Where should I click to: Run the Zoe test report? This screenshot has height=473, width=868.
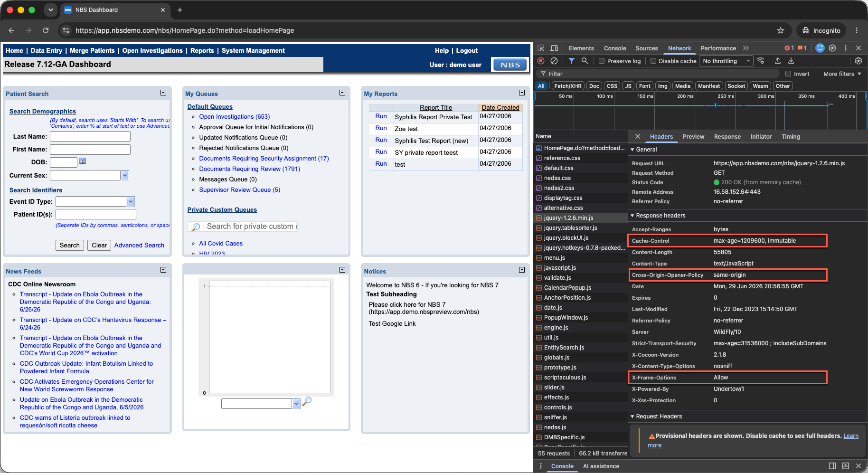(x=381, y=128)
